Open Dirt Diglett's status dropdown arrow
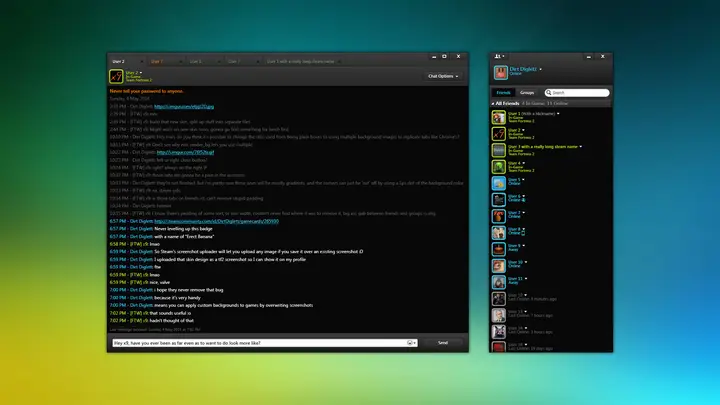Image resolution: width=720 pixels, height=405 pixels. coord(540,69)
